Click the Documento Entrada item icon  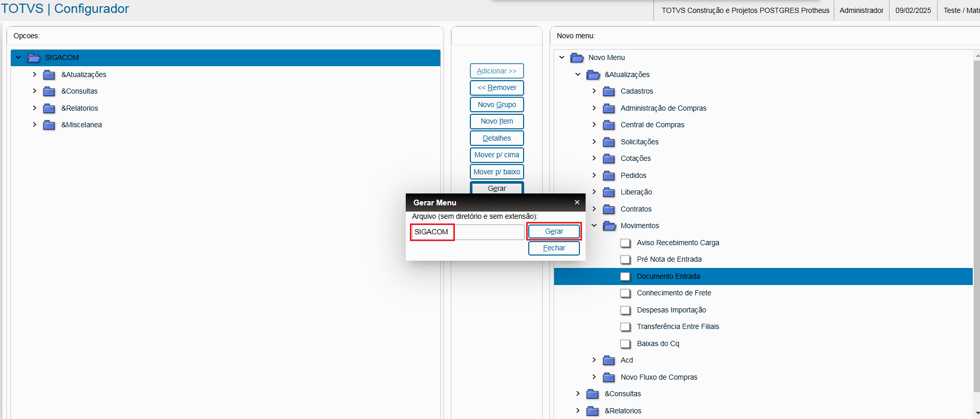(625, 277)
